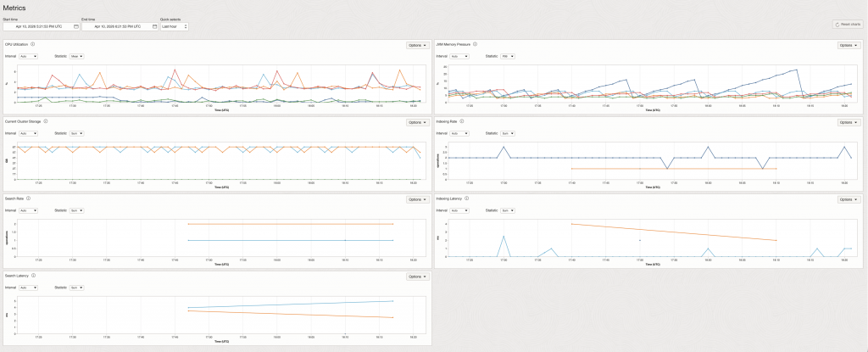Open the Start time calendar picker icon
Screen dimensions: 868x352
click(75, 26)
